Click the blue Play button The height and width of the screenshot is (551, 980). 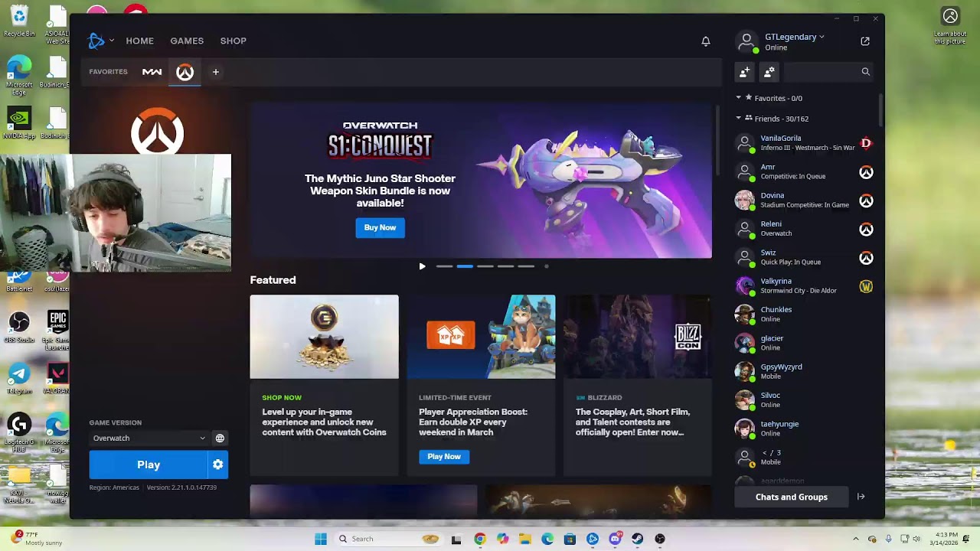tap(149, 465)
